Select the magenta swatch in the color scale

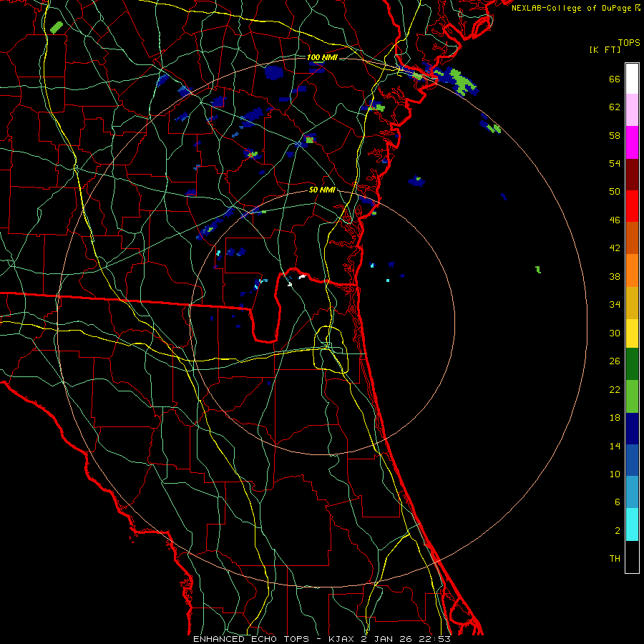pos(632,142)
